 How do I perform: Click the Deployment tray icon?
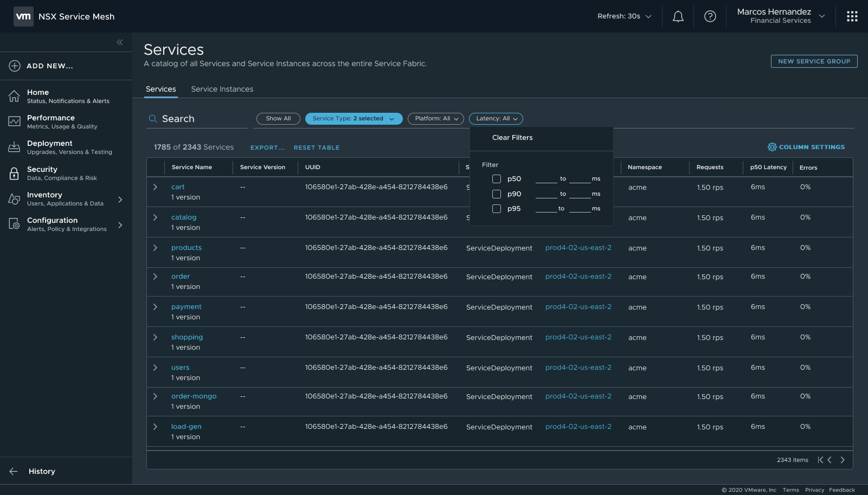(14, 147)
